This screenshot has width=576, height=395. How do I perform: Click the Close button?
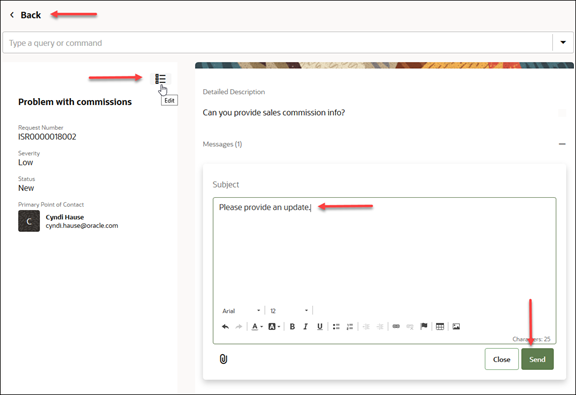501,359
